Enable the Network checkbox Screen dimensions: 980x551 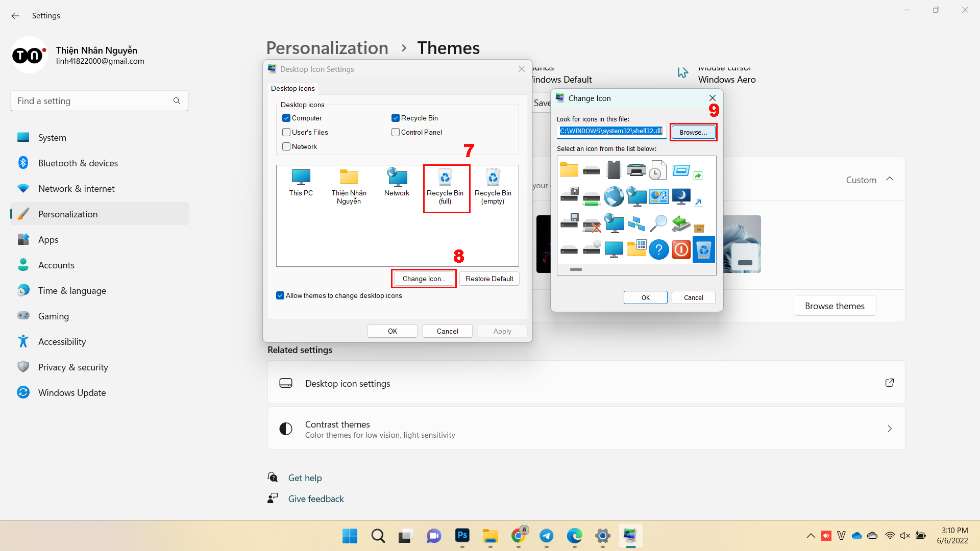point(286,146)
